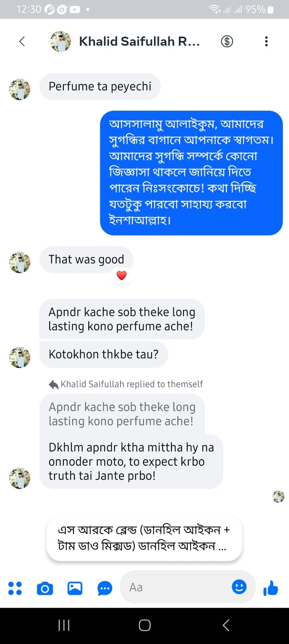Open the emoji smiley picker
Viewport: 289px width, 644px height.
tap(239, 587)
